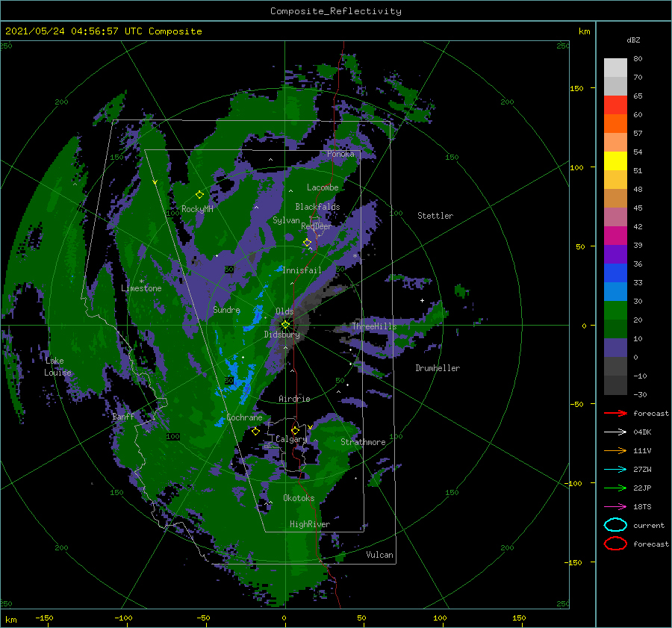Pick the cyan 27ZW arrow icon
672x628 pixels.
(615, 470)
